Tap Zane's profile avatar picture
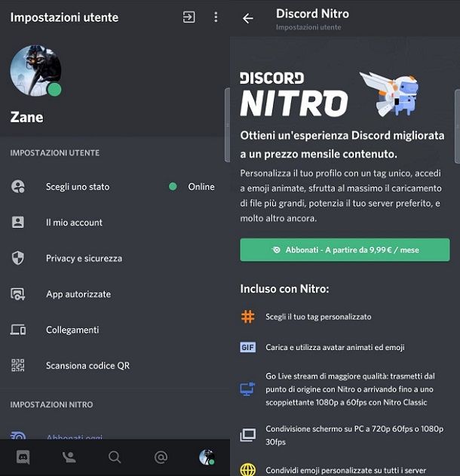Image resolution: width=460 pixels, height=476 pixels. [x=35, y=71]
